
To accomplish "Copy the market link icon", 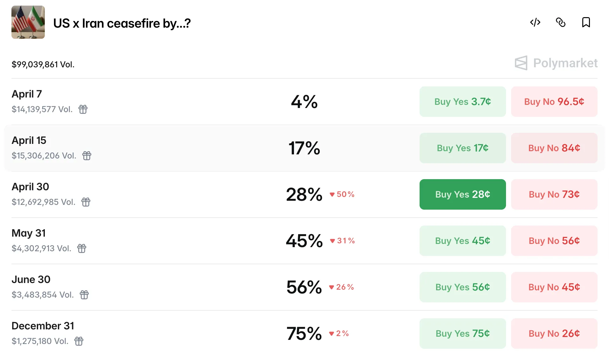I will click(x=560, y=23).
